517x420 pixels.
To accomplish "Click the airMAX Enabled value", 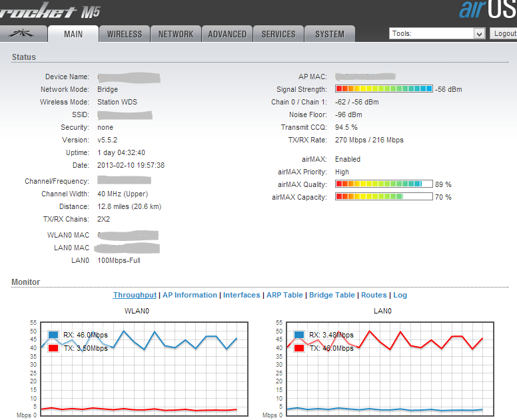I will tap(348, 160).
